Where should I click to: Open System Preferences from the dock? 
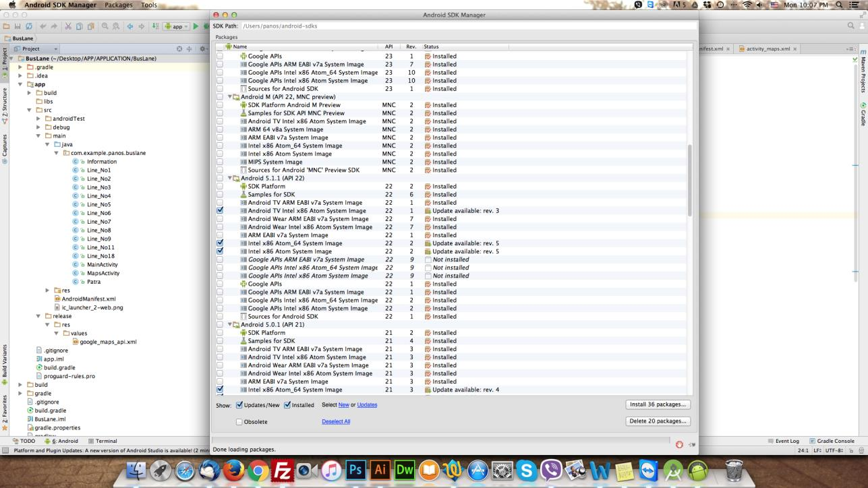(503, 470)
